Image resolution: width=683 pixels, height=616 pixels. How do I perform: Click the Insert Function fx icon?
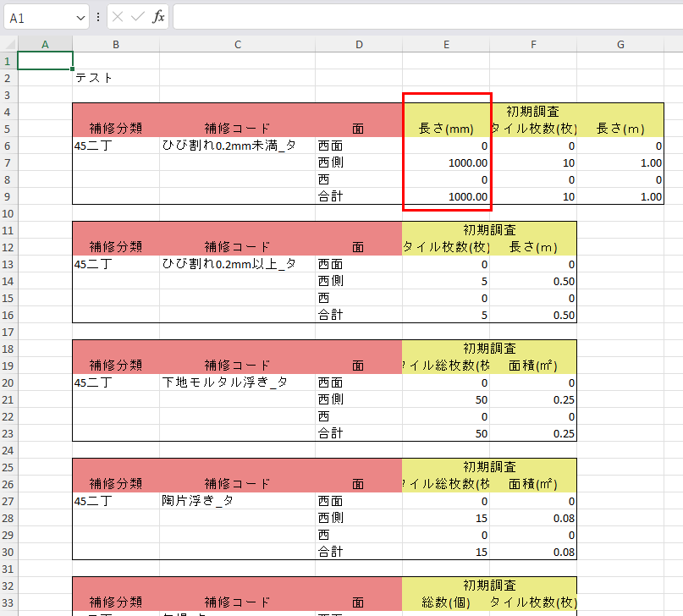158,17
